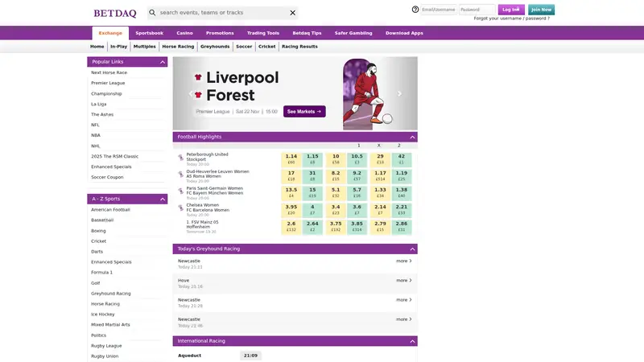Collapse the Football Highlights section

412,137
